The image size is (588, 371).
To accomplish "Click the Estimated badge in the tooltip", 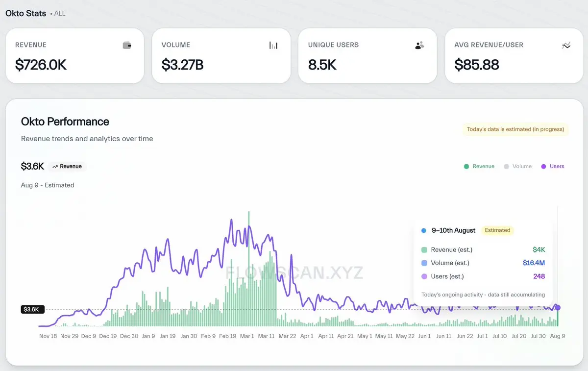I will click(x=497, y=230).
